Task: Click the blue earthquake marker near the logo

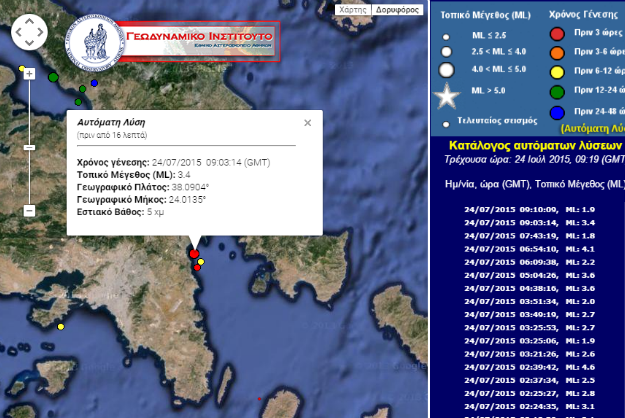Action: [94, 83]
